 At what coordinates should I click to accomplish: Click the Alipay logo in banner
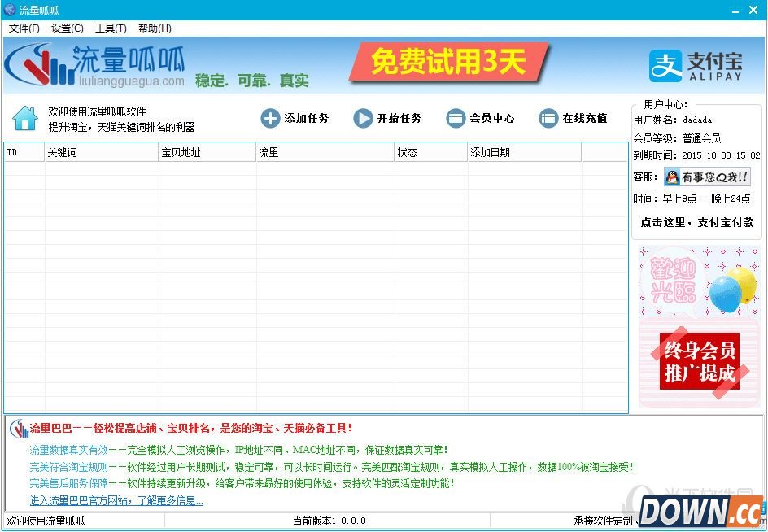coord(696,66)
